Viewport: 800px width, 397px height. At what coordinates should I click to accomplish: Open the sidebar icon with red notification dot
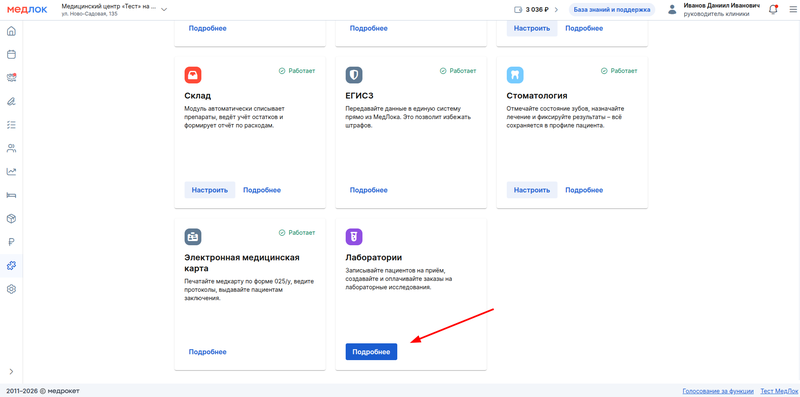point(11,78)
